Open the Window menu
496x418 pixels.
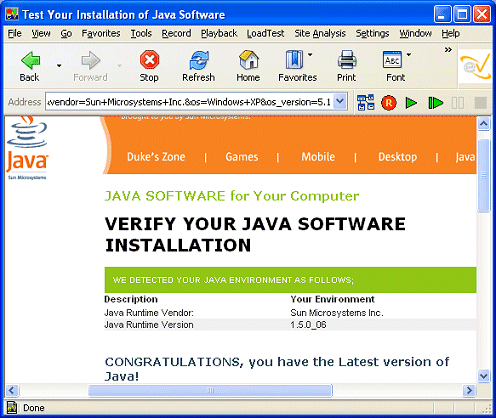pos(416,33)
